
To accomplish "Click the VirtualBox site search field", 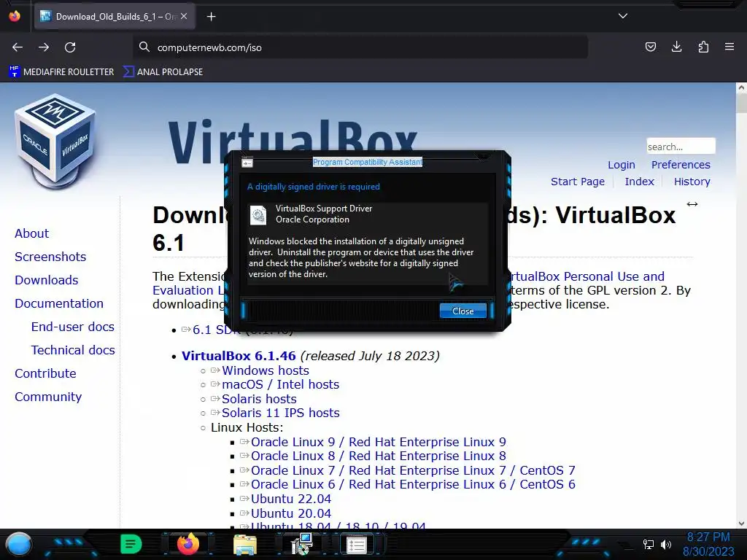I will [681, 146].
